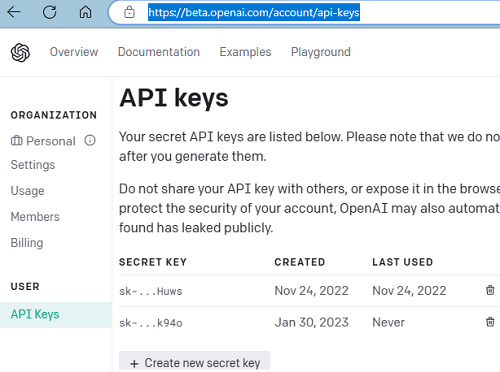Create new secret key
The image size is (500, 372).
(195, 362)
